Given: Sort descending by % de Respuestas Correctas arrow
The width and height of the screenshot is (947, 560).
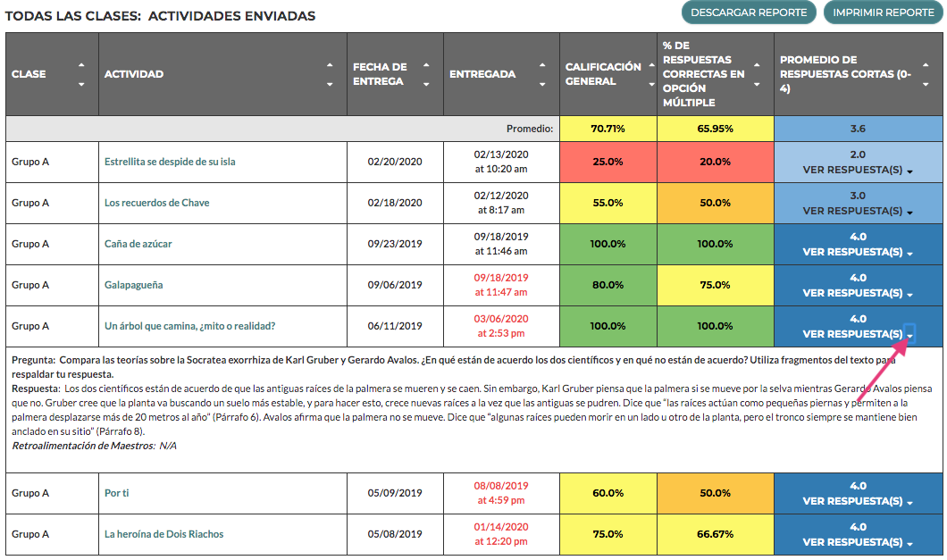Looking at the screenshot, I should 757,84.
